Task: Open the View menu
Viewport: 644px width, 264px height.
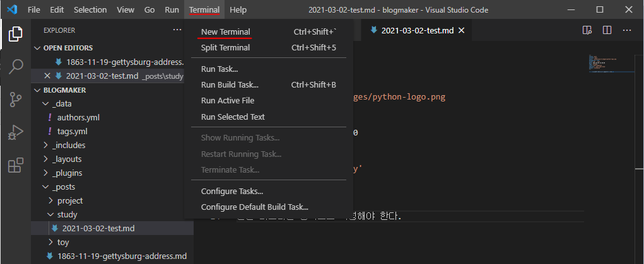Action: (x=126, y=9)
